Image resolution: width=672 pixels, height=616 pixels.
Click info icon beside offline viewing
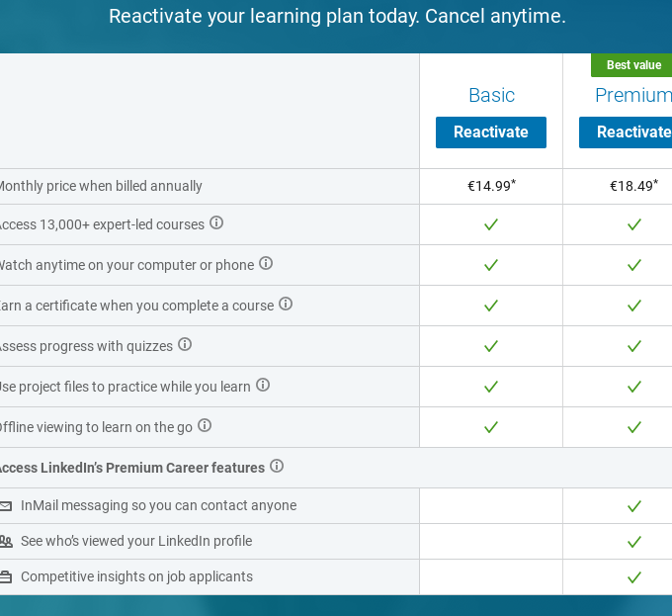pyautogui.click(x=205, y=426)
